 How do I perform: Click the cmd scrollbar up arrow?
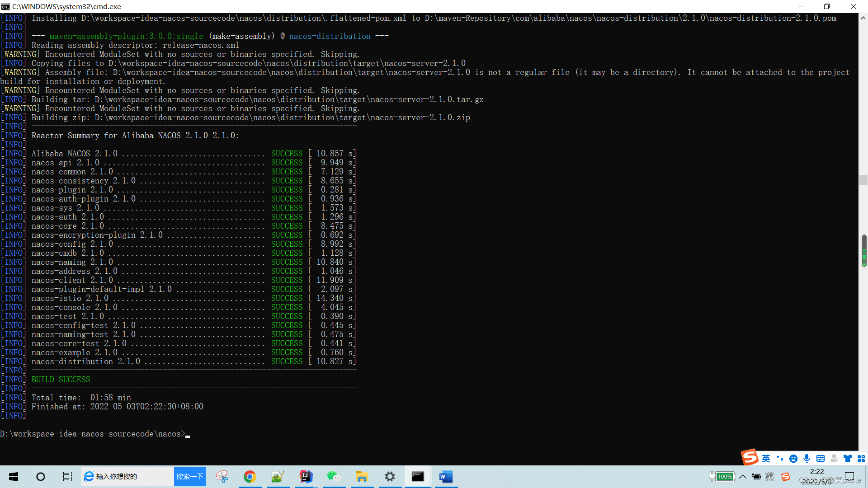pyautogui.click(x=863, y=18)
